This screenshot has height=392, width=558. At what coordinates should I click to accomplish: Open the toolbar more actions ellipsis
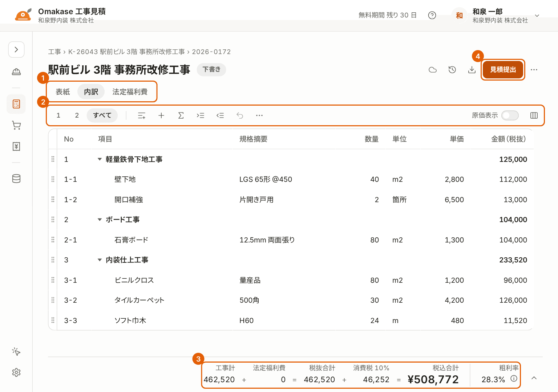(x=259, y=115)
